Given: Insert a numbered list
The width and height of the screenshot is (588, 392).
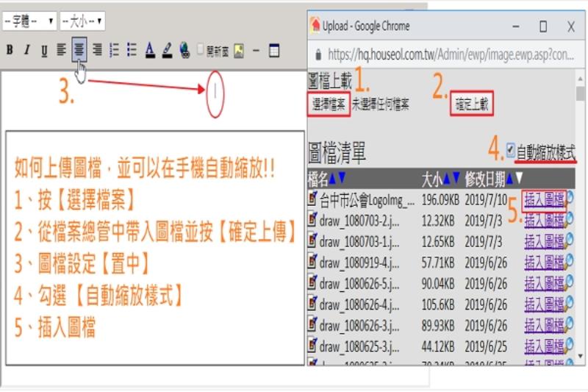Looking at the screenshot, I should pos(114,51).
